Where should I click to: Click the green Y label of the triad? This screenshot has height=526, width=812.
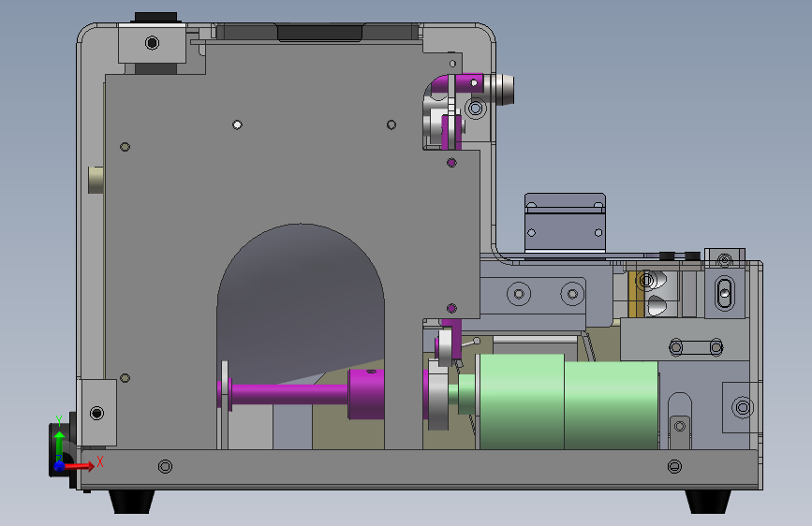point(59,421)
